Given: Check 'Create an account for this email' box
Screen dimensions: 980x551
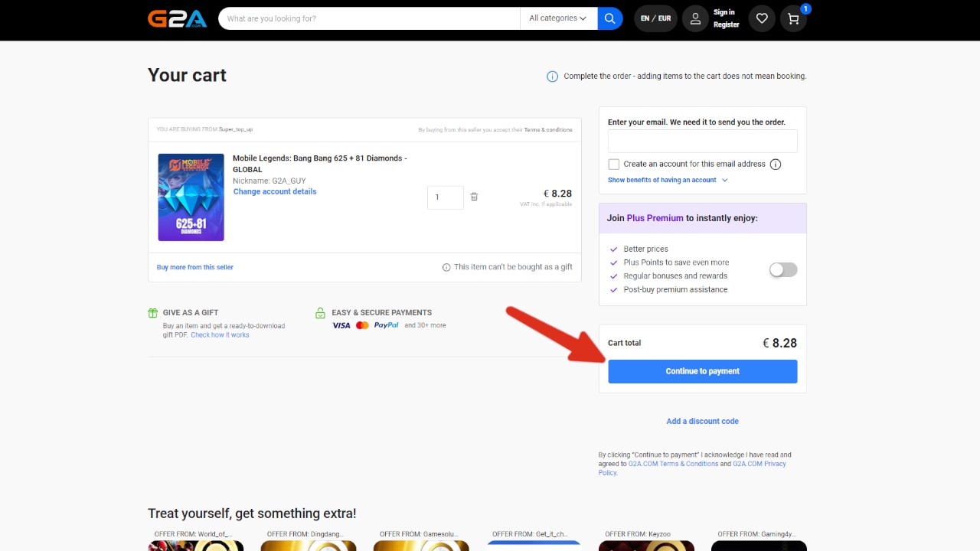Looking at the screenshot, I should point(613,165).
